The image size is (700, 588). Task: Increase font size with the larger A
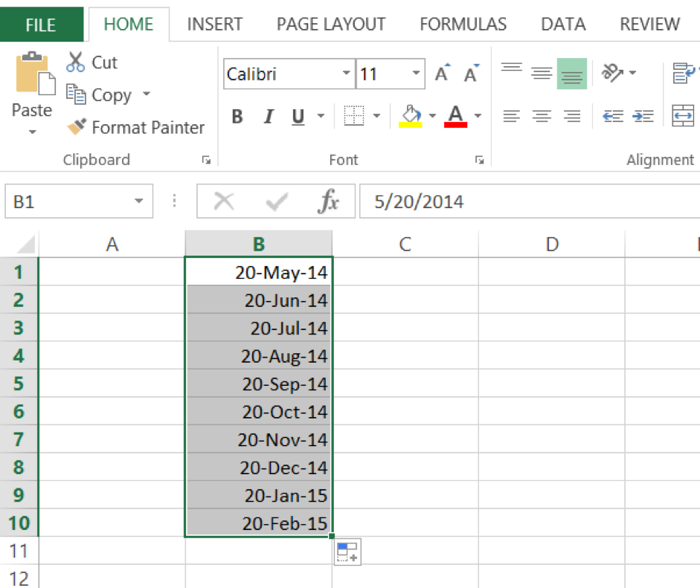(x=443, y=73)
